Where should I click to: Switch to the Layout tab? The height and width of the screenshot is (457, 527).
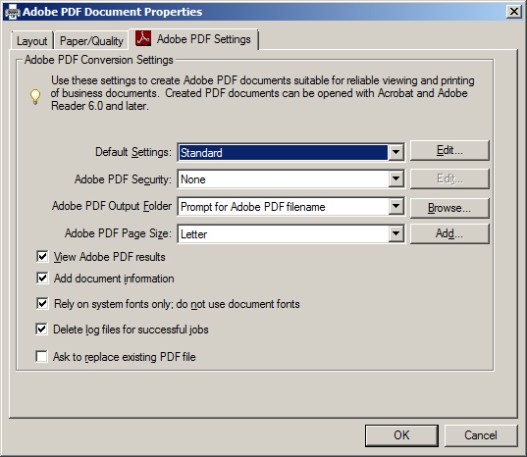point(32,41)
